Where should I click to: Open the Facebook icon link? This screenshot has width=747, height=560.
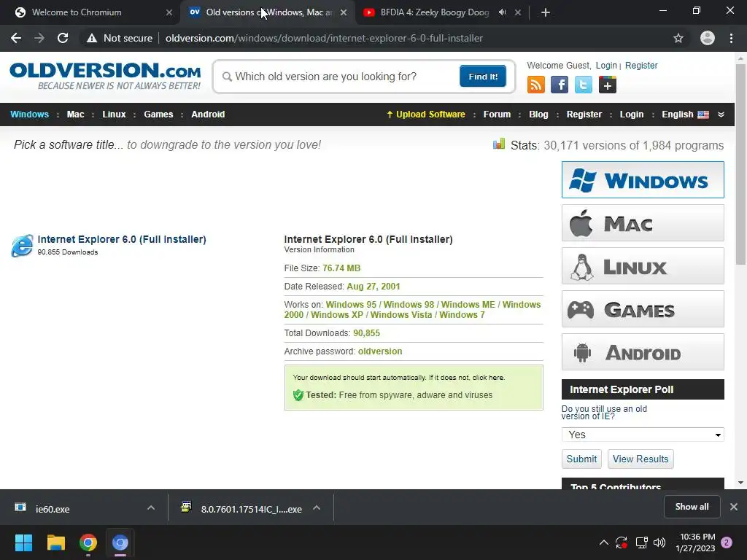[x=560, y=85]
